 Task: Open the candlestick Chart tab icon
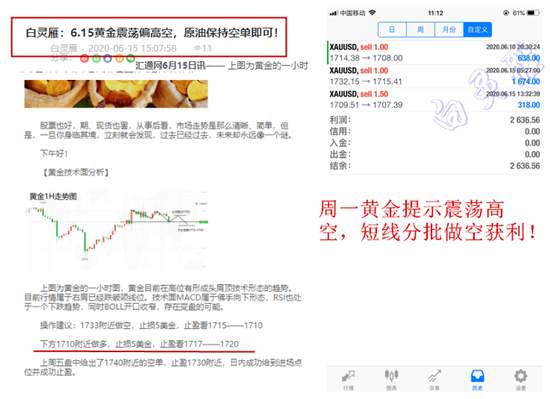click(x=391, y=379)
